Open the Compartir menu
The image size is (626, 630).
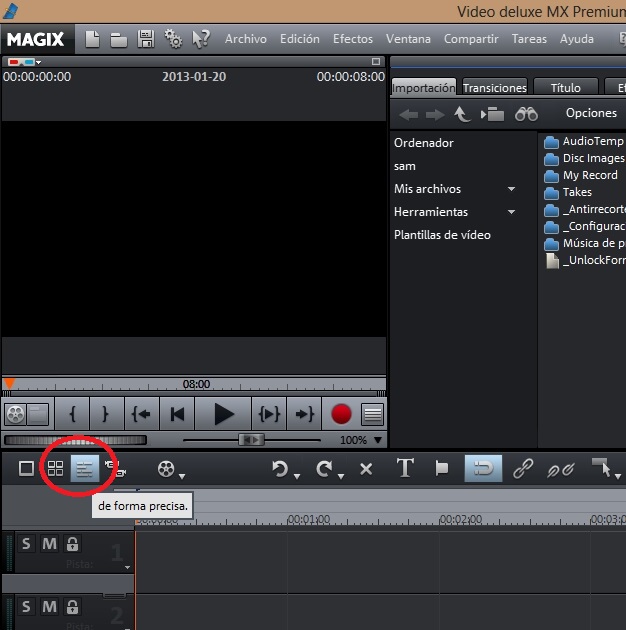(x=471, y=39)
